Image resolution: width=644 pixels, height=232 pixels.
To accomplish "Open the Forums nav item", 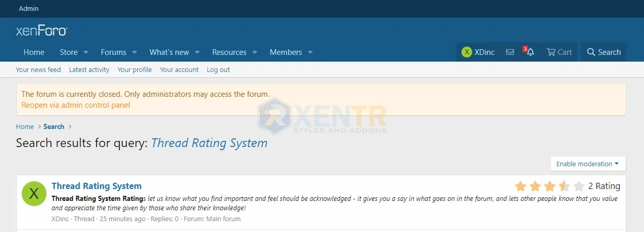I will pos(113,52).
